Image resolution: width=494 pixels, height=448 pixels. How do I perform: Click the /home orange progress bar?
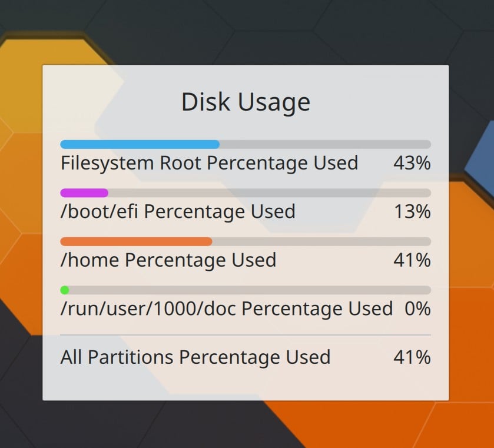(x=135, y=240)
